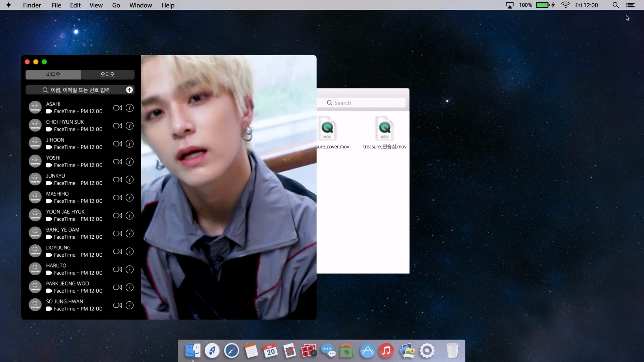Switch to the 비디오 tab

click(53, 74)
